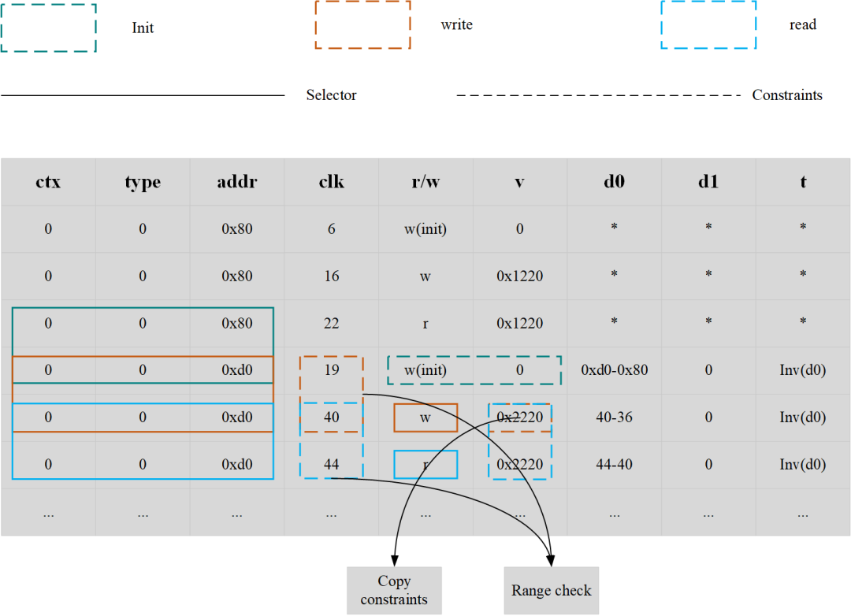Click the 40-36 cell
This screenshot has height=616, width=851.
click(x=615, y=417)
